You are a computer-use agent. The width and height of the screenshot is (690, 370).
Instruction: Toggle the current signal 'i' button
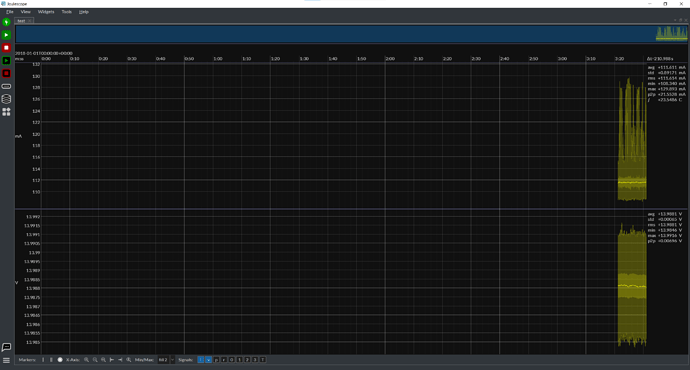coord(201,360)
